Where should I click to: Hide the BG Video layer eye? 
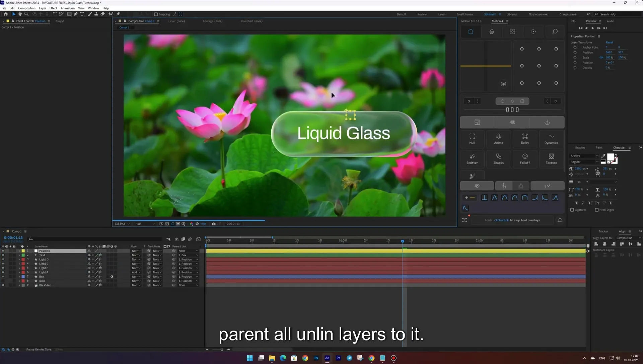point(3,285)
